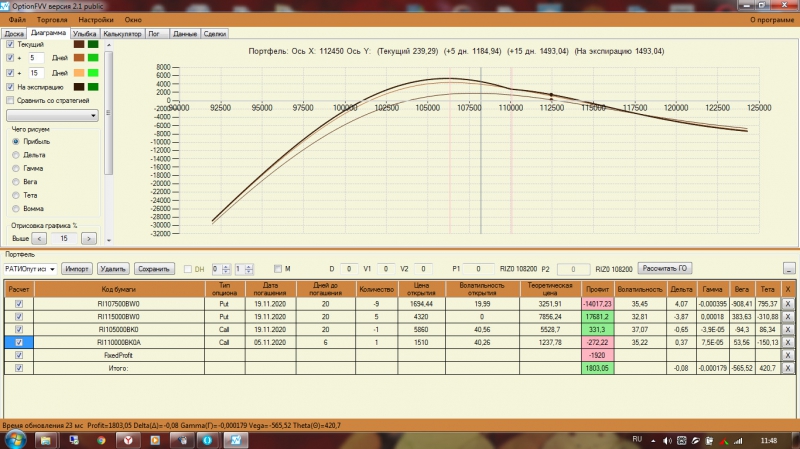The height and width of the screenshot is (449, 800).
Task: Remove the RI115000BW0 position via its X button
Action: (x=788, y=316)
